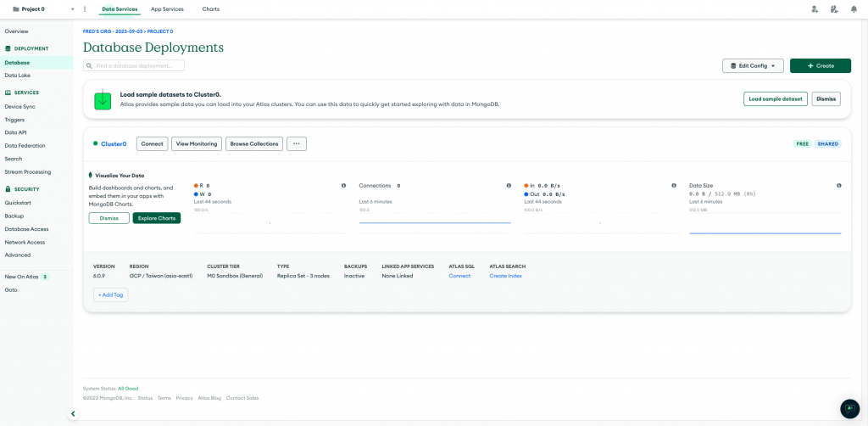Open the footer Atlas Blog link

coord(209,398)
